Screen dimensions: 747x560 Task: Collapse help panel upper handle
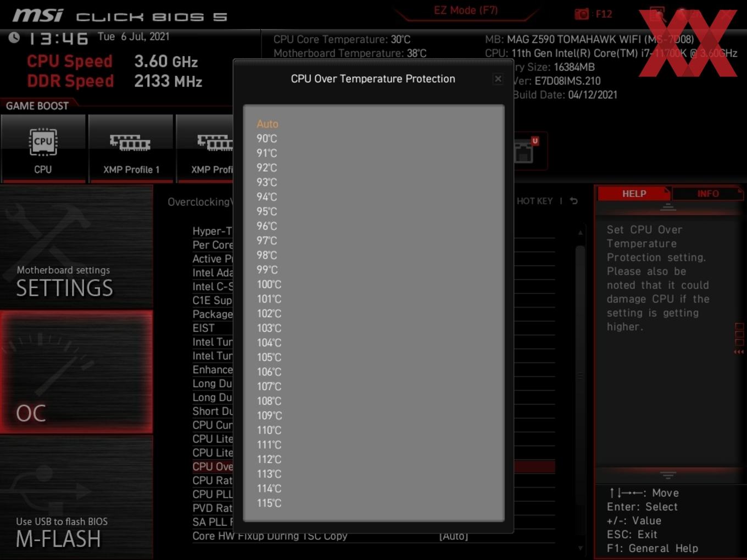668,207
